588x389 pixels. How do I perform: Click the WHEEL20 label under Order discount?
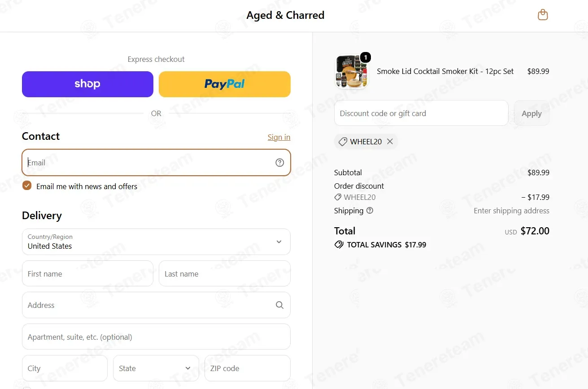pyautogui.click(x=360, y=197)
